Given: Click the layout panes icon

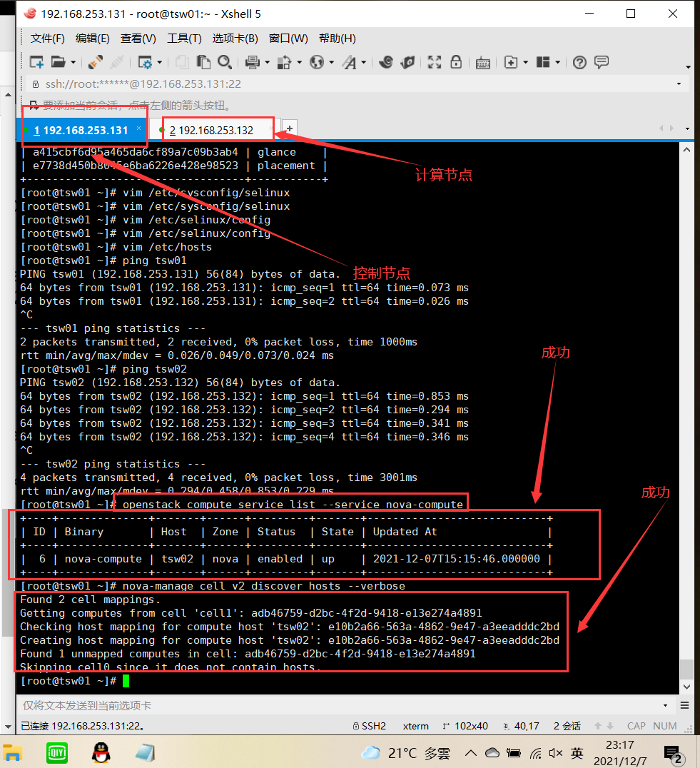Looking at the screenshot, I should click(x=543, y=62).
